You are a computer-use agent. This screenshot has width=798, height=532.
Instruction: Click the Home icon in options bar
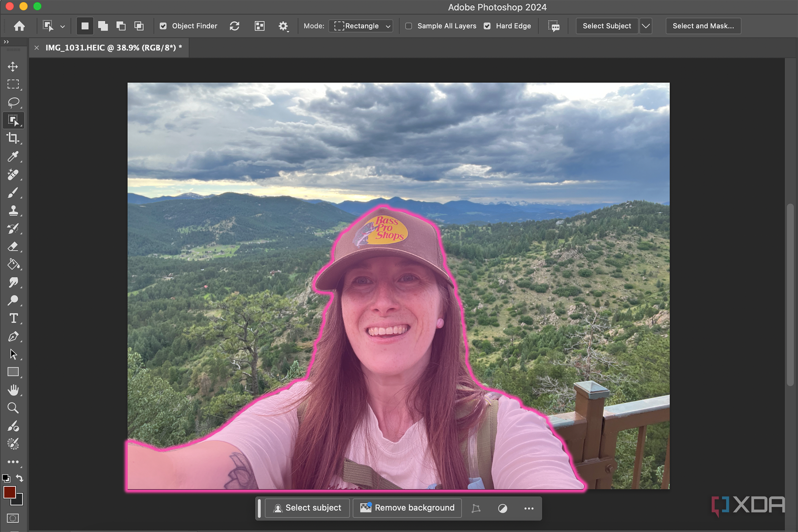pyautogui.click(x=19, y=26)
